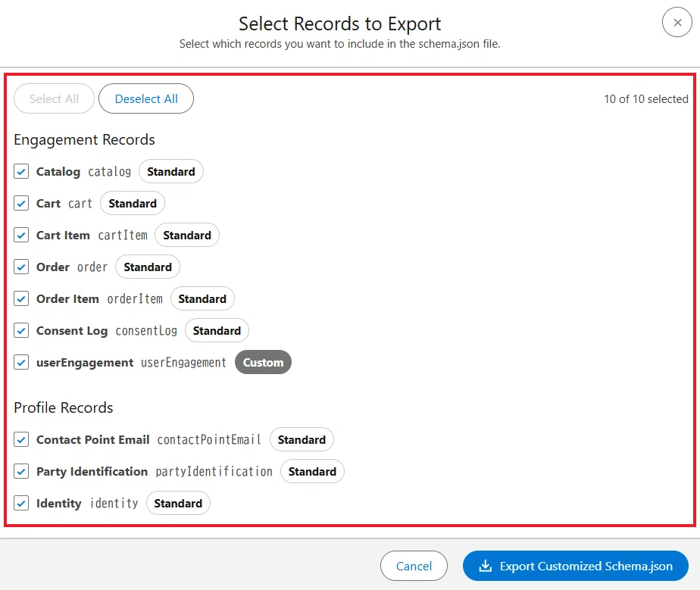Viewport: 700px width, 590px height.
Task: Click the Custom badge next to userEngagement
Action: coord(263,362)
